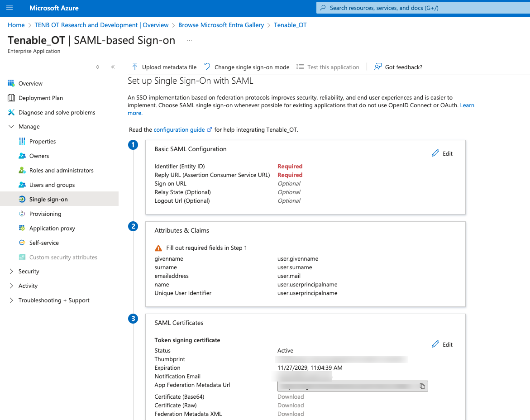Image resolution: width=530 pixels, height=420 pixels.
Task: Copy the App Federation Metadata Url
Action: click(422, 386)
